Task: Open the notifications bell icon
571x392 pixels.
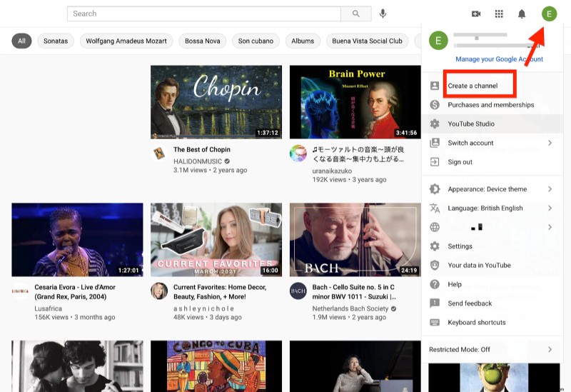Action: tap(522, 14)
